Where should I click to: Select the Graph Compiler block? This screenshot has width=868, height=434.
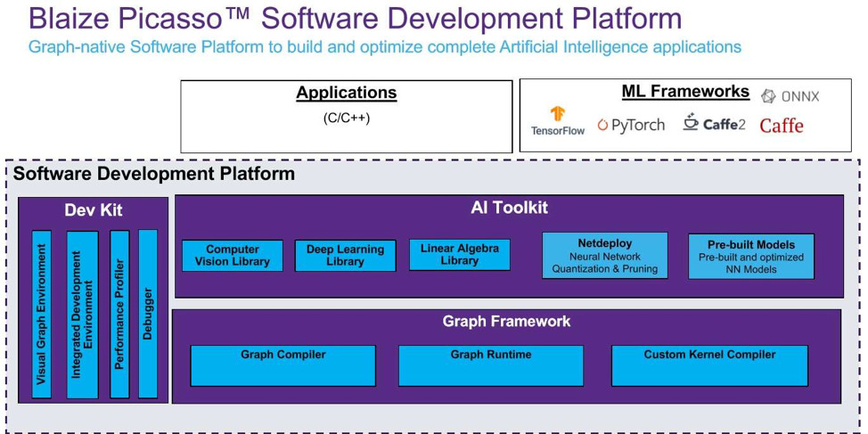coord(283,365)
